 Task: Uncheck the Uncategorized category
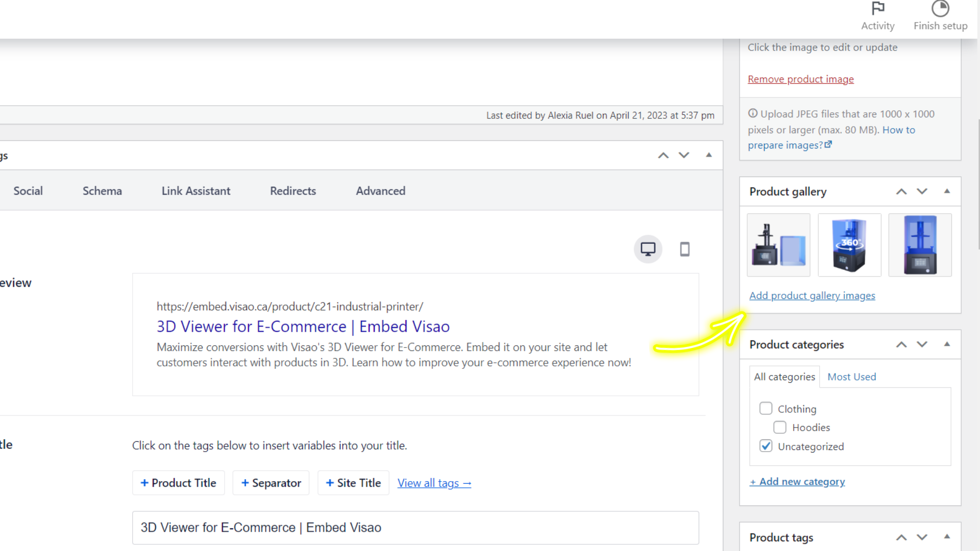coord(766,446)
